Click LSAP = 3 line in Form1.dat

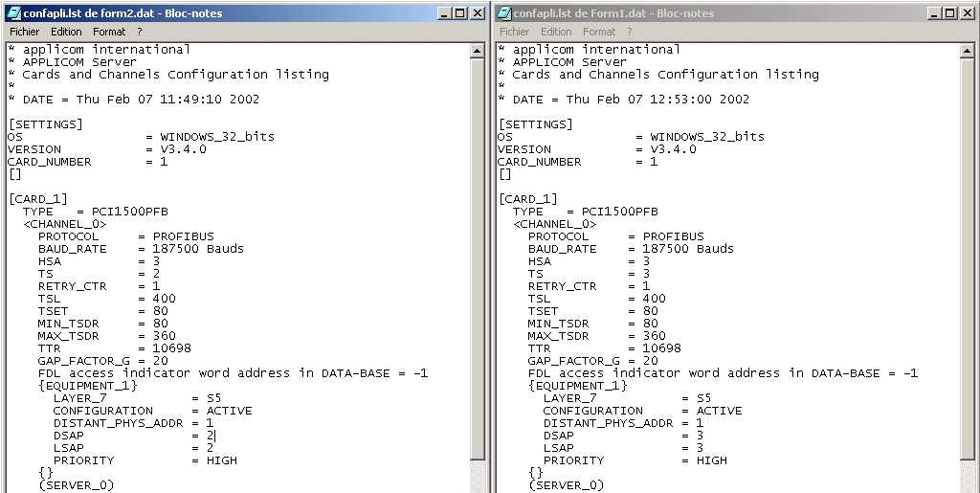[x=623, y=448]
